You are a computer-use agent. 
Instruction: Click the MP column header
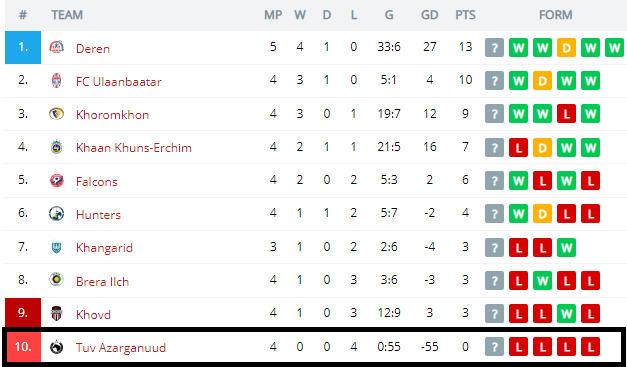273,15
